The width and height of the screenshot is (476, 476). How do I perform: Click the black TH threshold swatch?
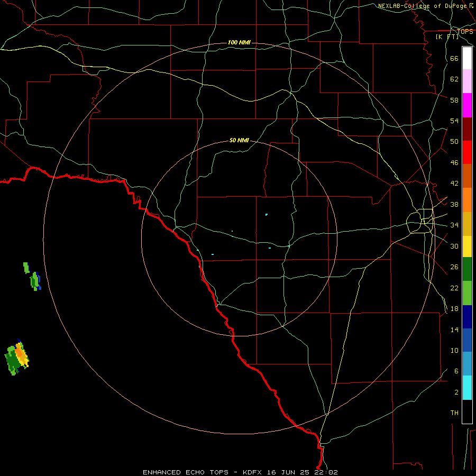click(x=467, y=411)
